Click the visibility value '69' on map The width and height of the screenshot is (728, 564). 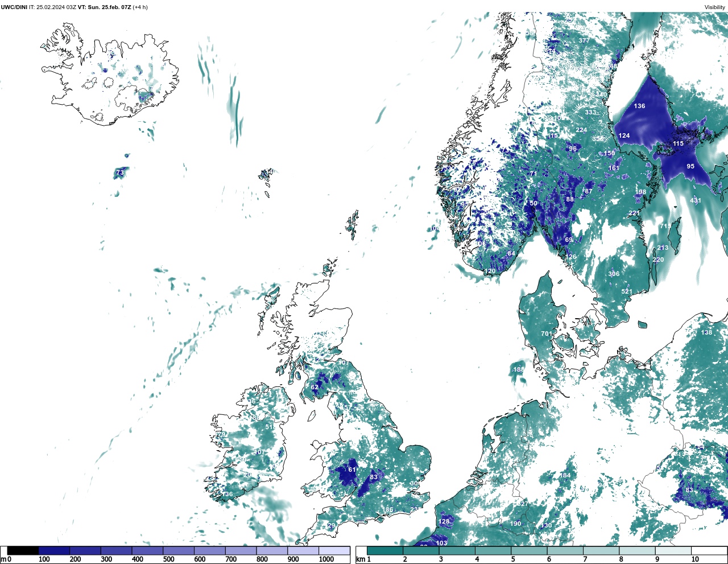(x=569, y=240)
